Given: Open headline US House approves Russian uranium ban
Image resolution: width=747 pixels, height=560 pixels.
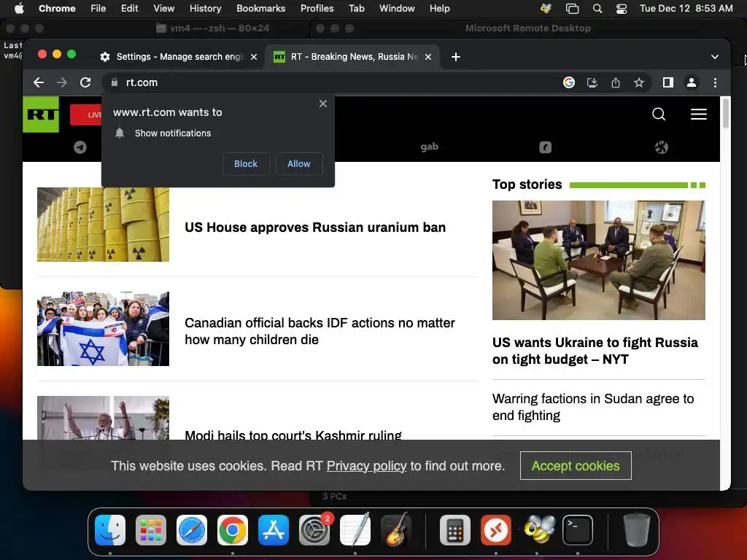Looking at the screenshot, I should pyautogui.click(x=315, y=227).
